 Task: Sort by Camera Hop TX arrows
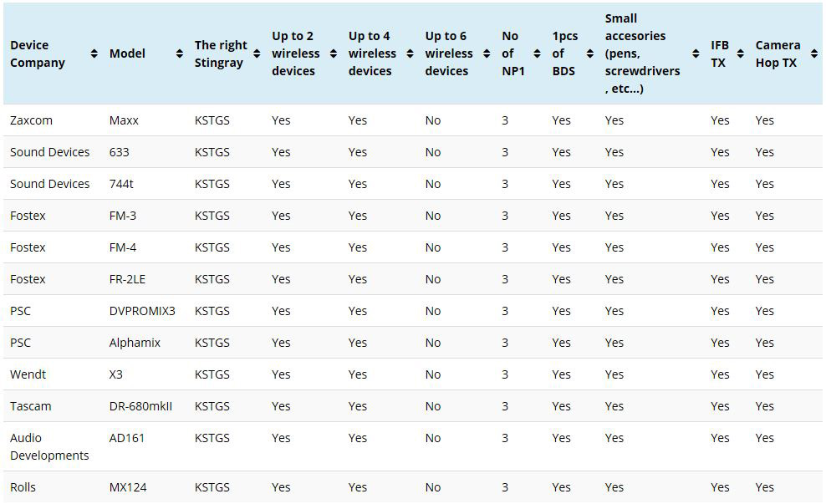pyautogui.click(x=814, y=53)
